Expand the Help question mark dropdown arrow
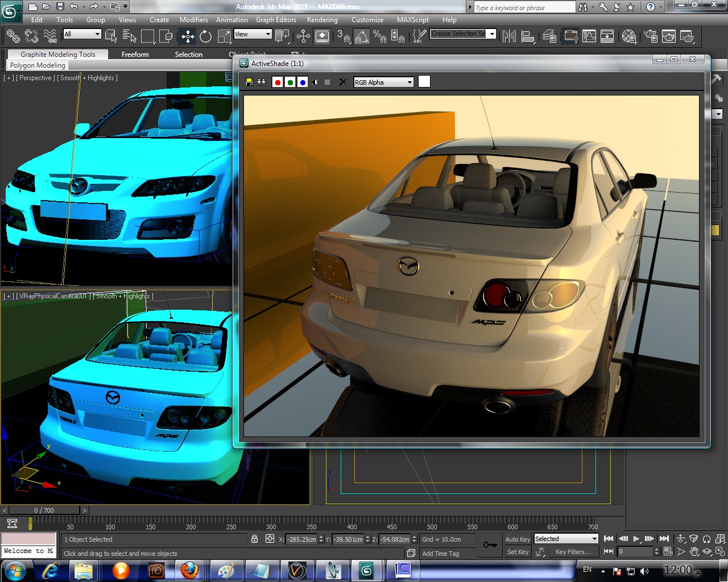 [x=661, y=7]
